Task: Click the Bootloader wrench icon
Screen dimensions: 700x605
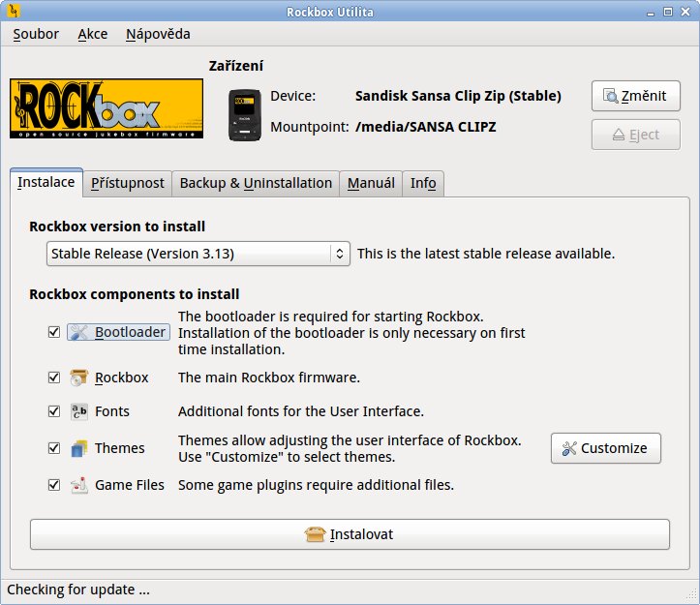Action: coord(79,332)
